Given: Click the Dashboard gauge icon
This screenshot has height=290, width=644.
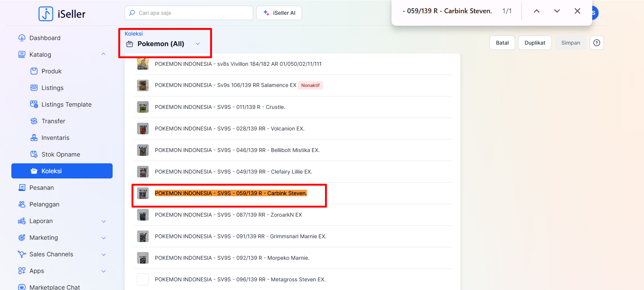Looking at the screenshot, I should tap(22, 38).
